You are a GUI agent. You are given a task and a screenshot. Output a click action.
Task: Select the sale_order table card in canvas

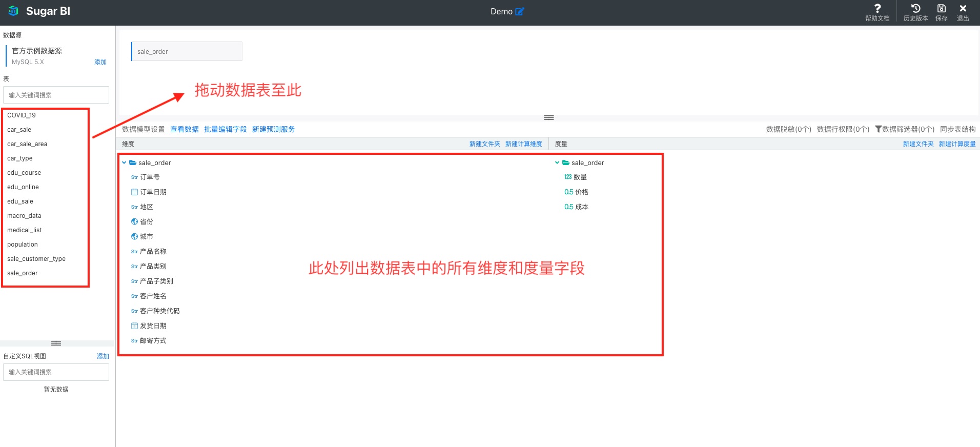tap(187, 51)
